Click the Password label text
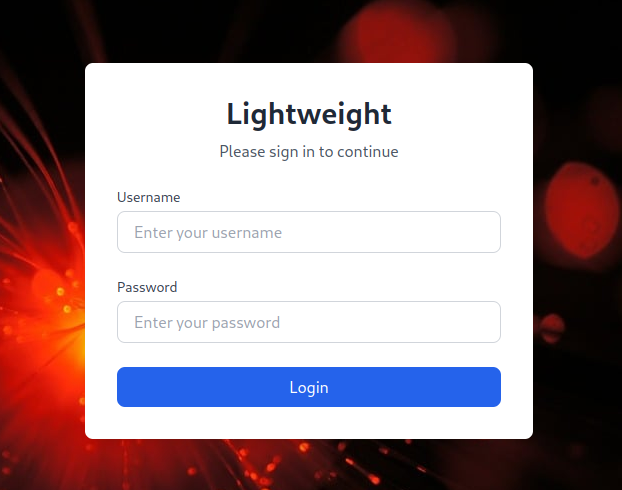622x490 pixels. [x=147, y=287]
